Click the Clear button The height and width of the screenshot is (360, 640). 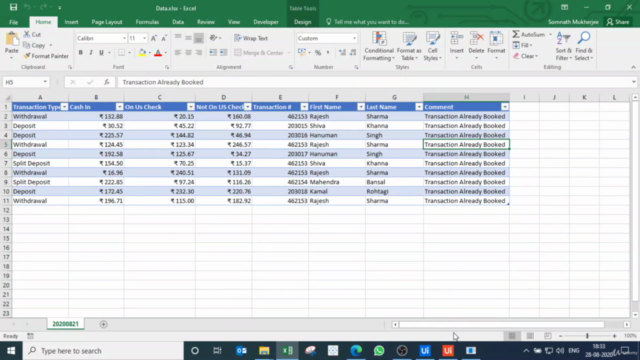(x=525, y=56)
